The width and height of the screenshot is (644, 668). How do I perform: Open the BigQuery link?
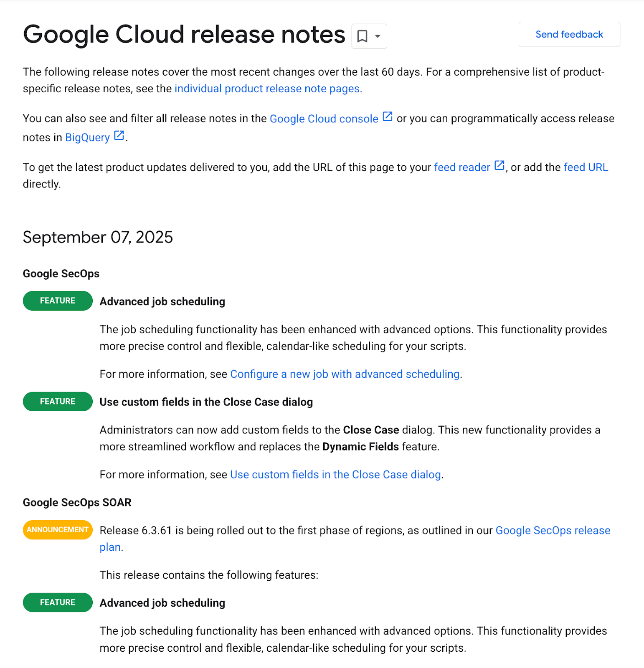point(87,137)
